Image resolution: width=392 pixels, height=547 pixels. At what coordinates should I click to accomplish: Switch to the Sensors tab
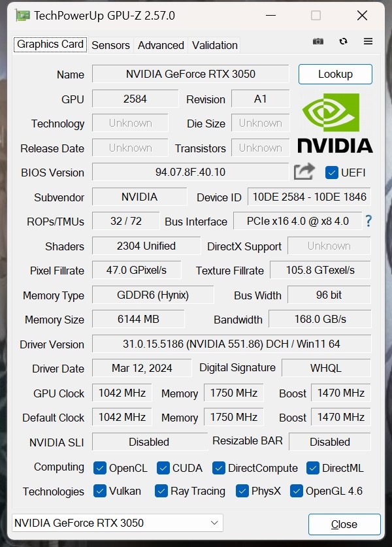[x=110, y=45]
